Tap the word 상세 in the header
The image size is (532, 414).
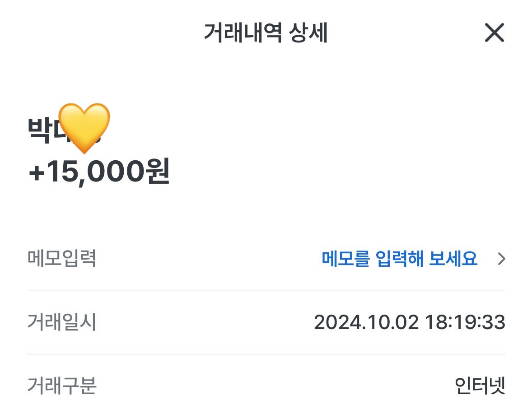[x=308, y=33]
